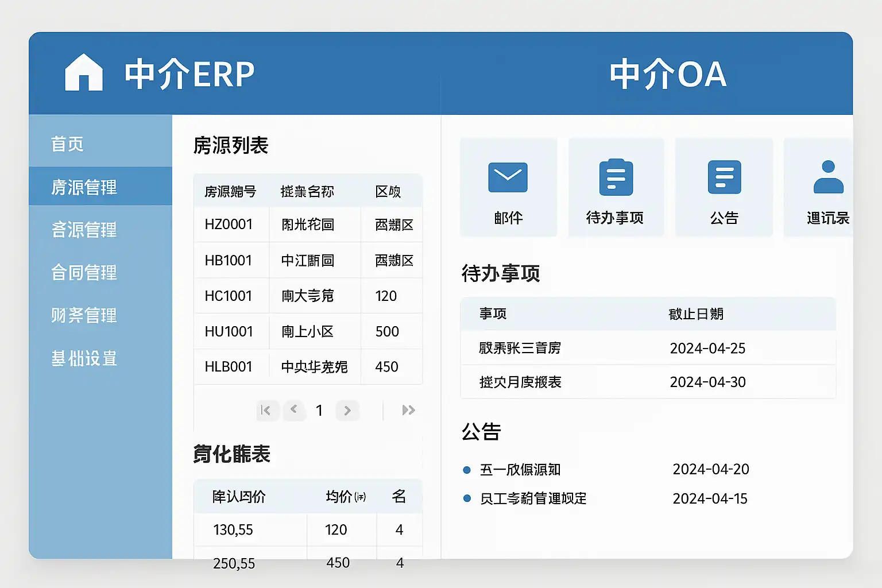Open 合同管理 sidebar item
The height and width of the screenshot is (588, 882).
tap(84, 272)
